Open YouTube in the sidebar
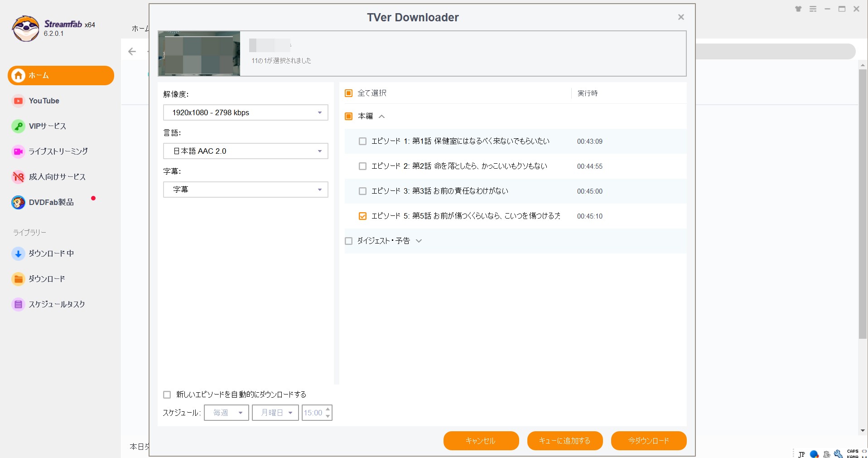The image size is (868, 458). coord(43,101)
